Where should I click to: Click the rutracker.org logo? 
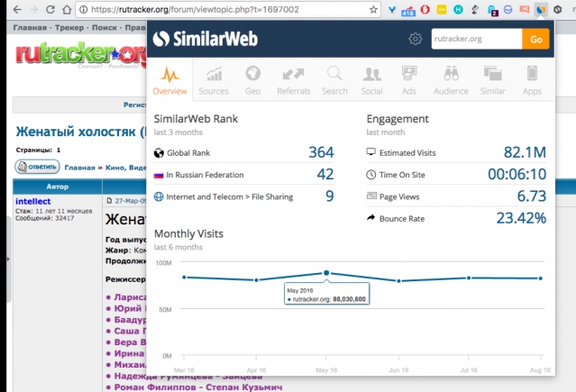click(x=81, y=54)
